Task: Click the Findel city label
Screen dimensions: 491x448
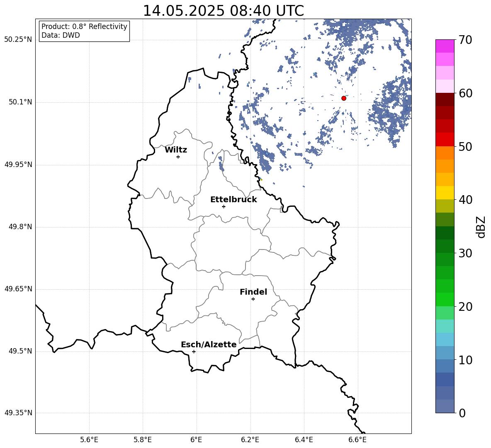Action: tap(253, 292)
